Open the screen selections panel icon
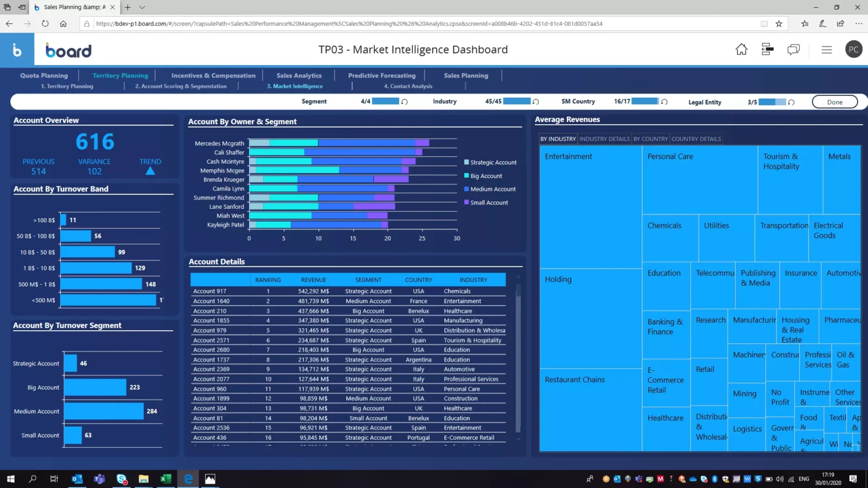The width and height of the screenshot is (868, 488). click(767, 50)
